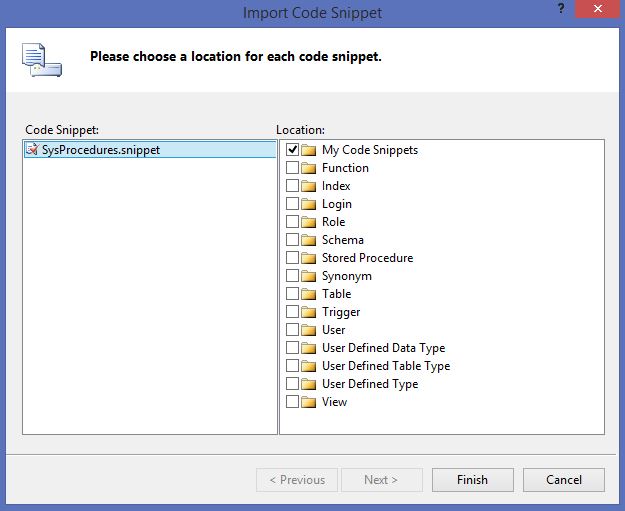This screenshot has width=625, height=511.
Task: Check the Table folder checkbox
Action: tap(292, 294)
